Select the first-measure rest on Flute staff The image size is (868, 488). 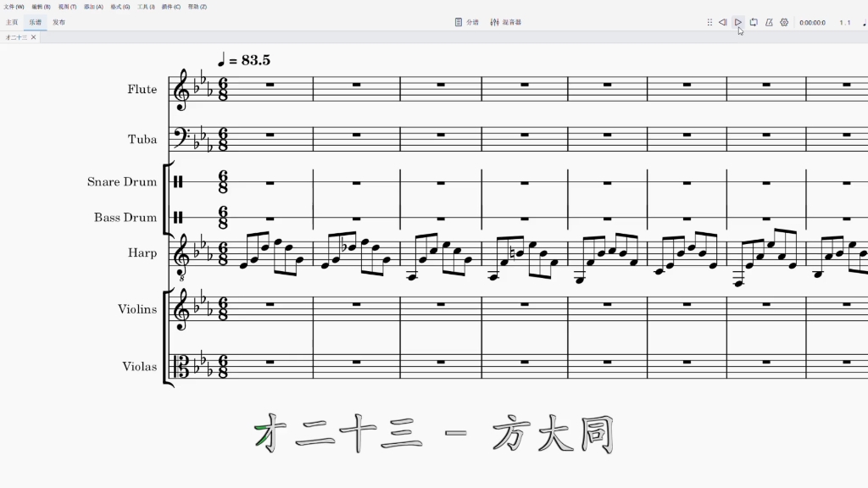(x=270, y=85)
